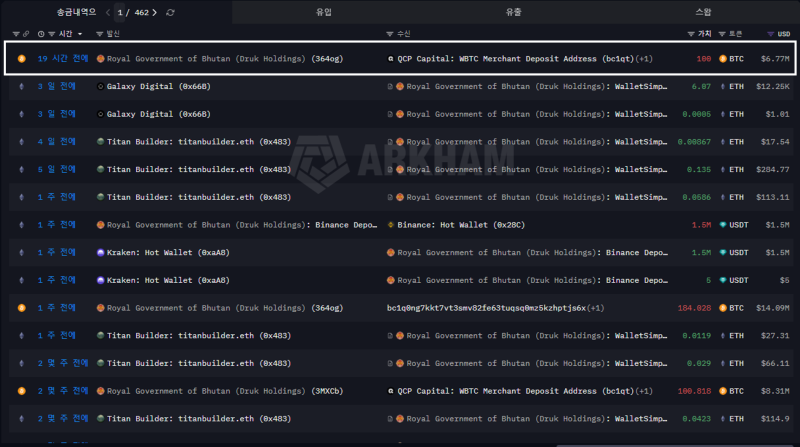
Task: Click BTC token icon in the $6.77M row
Action: pos(723,59)
